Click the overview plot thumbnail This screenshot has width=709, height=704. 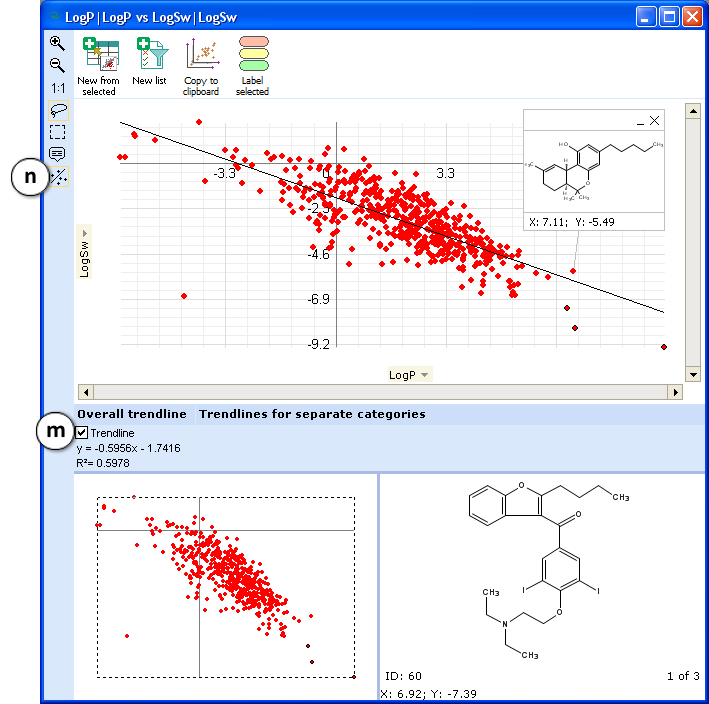(226, 587)
